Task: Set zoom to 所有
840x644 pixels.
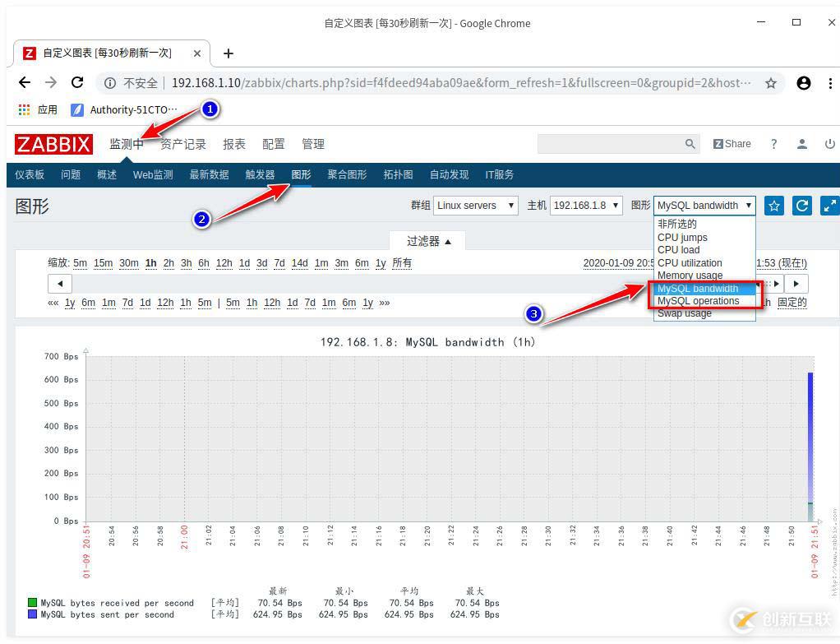Action: 402,263
